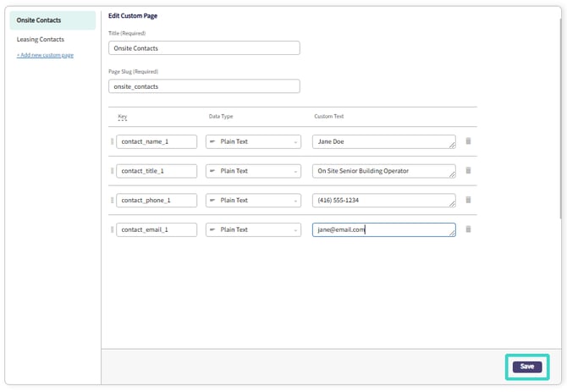
Task: Save the custom page changes
Action: click(526, 367)
